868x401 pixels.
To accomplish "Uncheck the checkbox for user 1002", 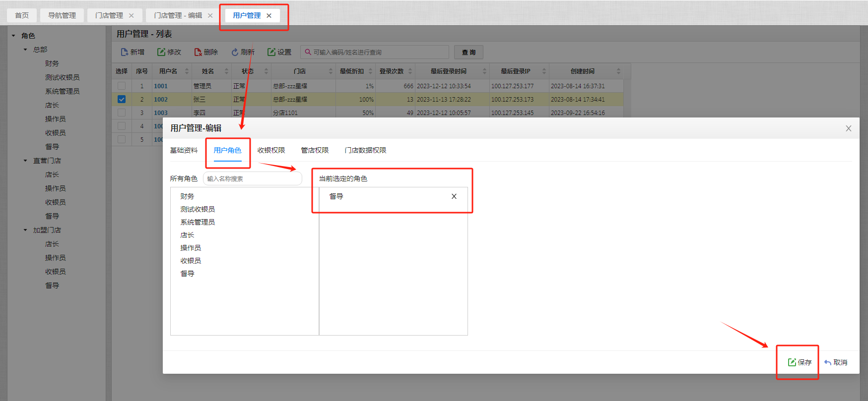I will 122,99.
